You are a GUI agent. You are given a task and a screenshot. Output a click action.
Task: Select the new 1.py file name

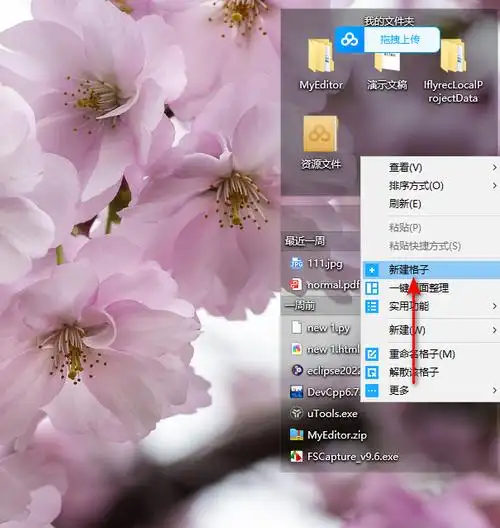click(329, 328)
